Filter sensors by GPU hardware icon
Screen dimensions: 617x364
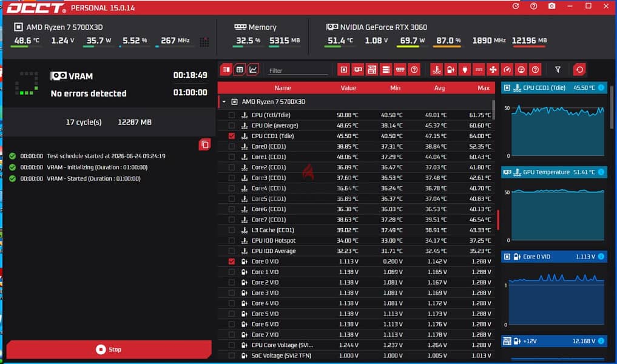click(x=358, y=70)
